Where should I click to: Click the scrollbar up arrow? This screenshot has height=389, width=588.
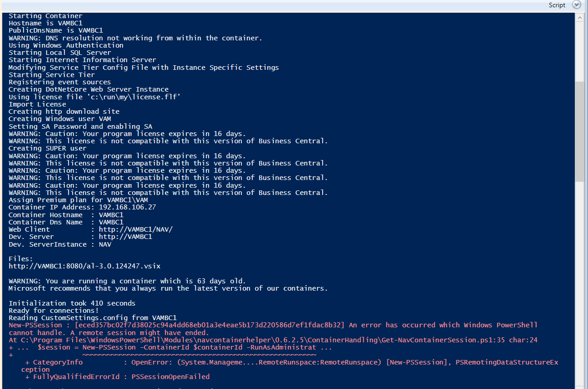tap(580, 17)
